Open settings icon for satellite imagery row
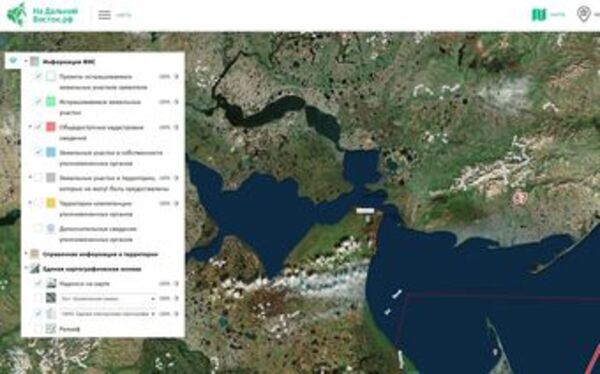This screenshot has width=600, height=374. click(x=176, y=298)
